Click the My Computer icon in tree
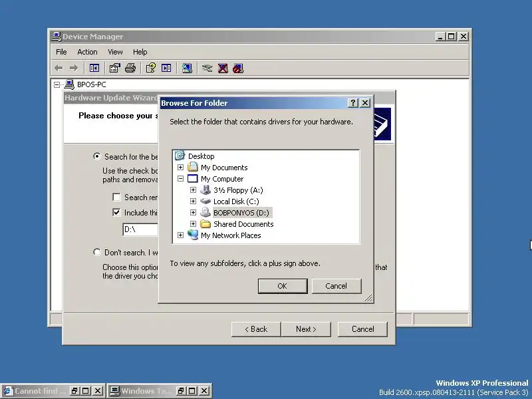 click(x=193, y=178)
